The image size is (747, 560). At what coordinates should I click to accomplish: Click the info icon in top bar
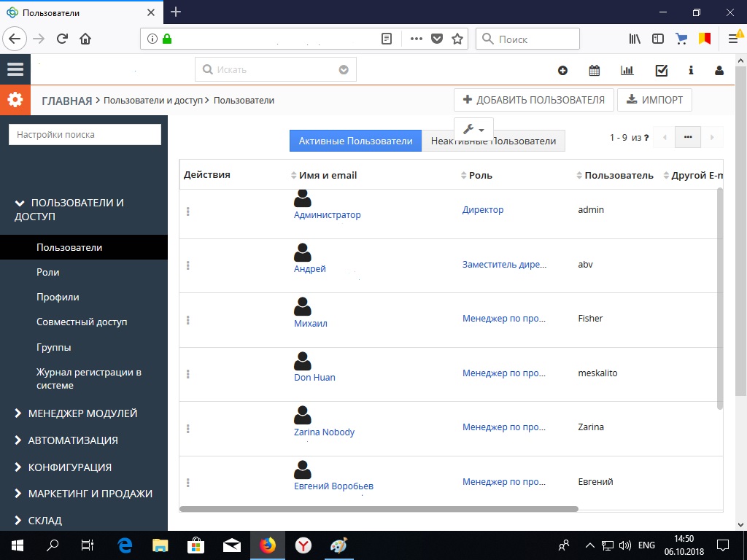(x=691, y=71)
